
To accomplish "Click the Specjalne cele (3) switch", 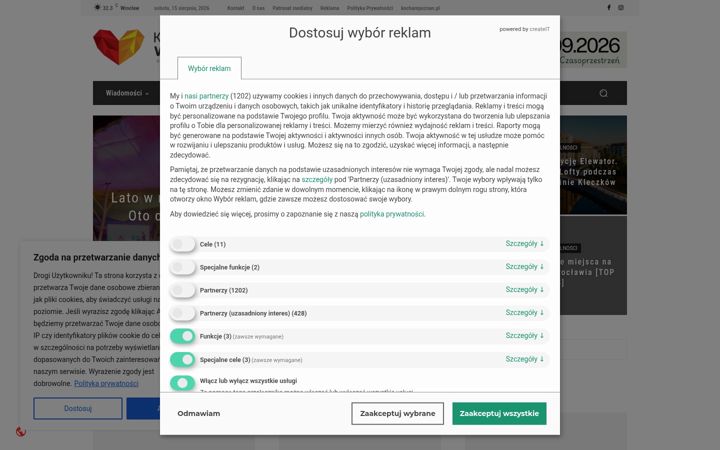I will tap(183, 360).
